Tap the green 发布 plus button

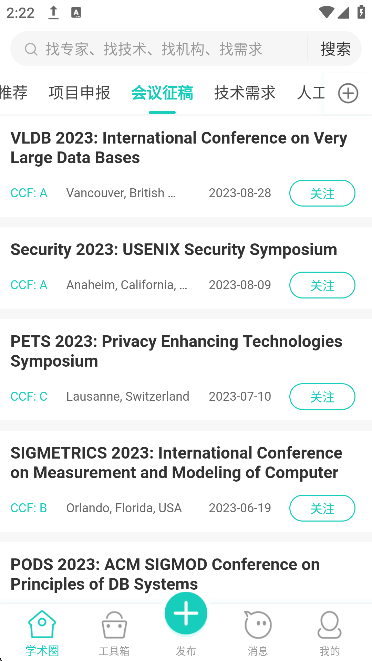[x=186, y=613]
